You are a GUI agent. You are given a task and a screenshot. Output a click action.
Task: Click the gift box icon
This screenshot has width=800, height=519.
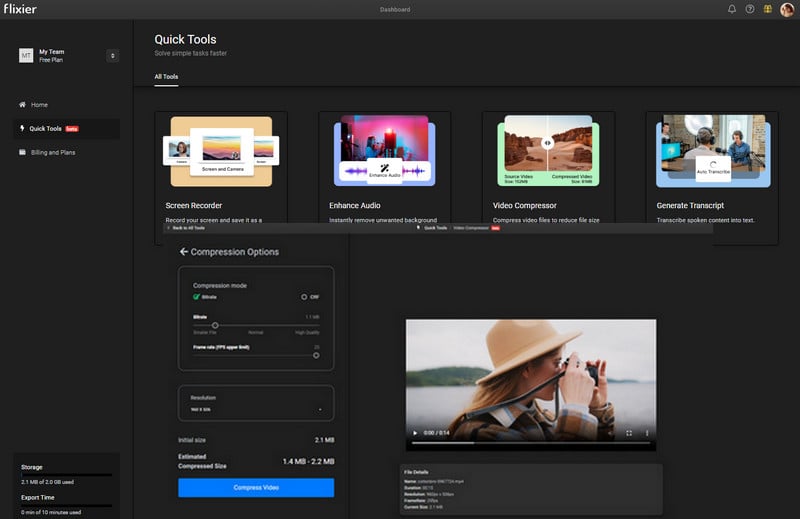(x=767, y=9)
